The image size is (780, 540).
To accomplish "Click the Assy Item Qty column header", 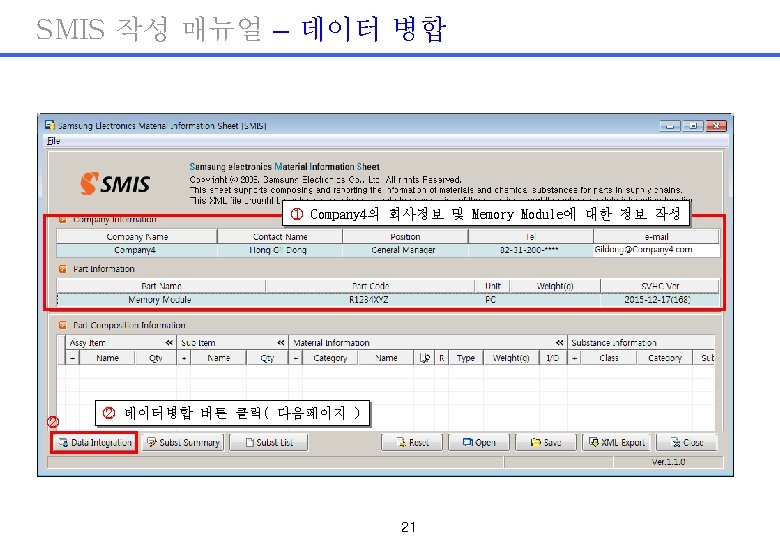I will 156,358.
